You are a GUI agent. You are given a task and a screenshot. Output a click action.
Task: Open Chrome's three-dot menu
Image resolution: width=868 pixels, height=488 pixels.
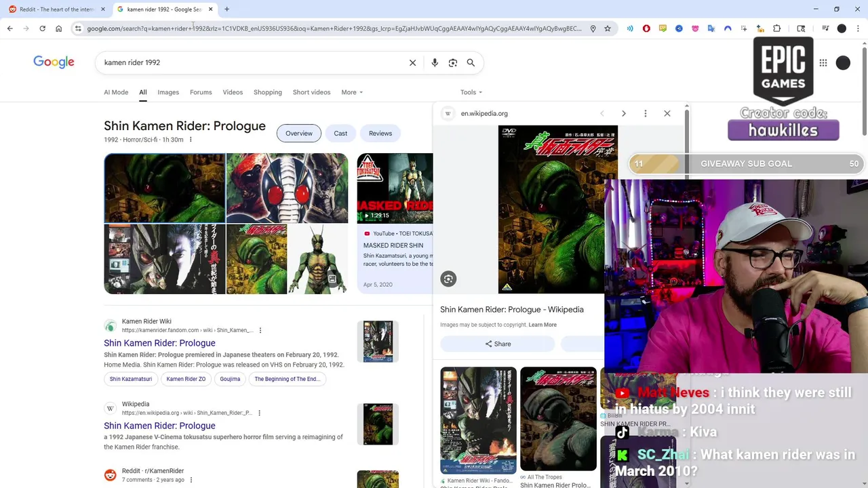[858, 28]
